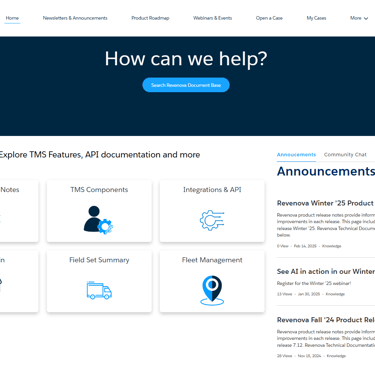Select the Field Set Summary truck icon
Image resolution: width=375 pixels, height=366 pixels.
pyautogui.click(x=99, y=290)
